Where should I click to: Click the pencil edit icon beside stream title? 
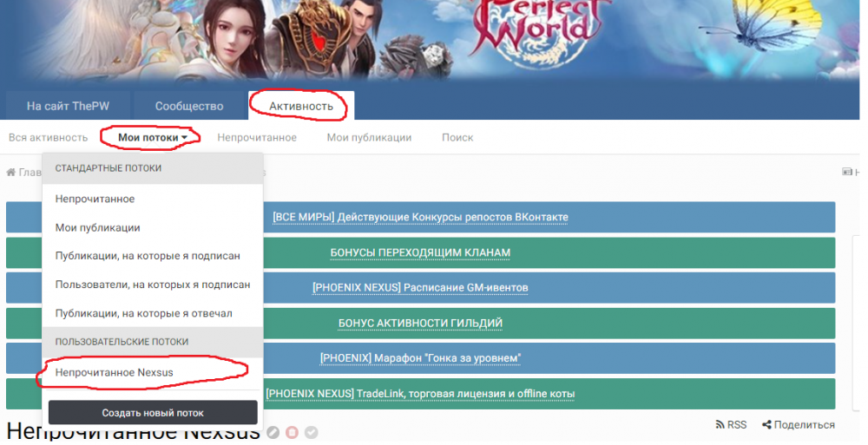click(273, 432)
